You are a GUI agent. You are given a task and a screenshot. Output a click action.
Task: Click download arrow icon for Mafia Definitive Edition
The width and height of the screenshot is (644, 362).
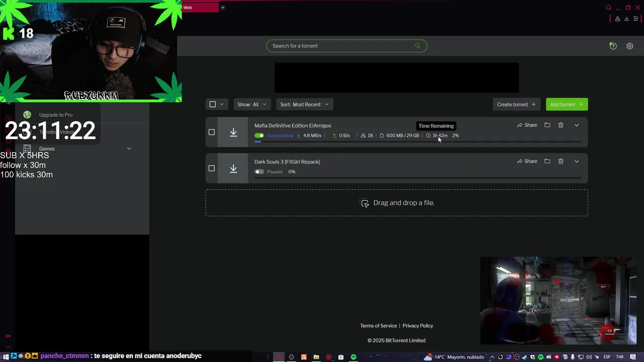[x=233, y=132]
